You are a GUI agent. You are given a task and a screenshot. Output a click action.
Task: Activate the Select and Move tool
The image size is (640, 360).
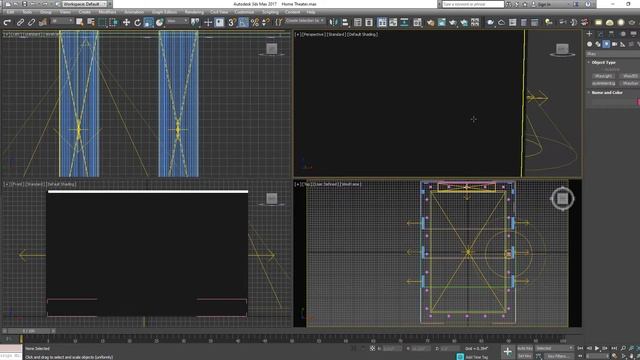click(127, 22)
